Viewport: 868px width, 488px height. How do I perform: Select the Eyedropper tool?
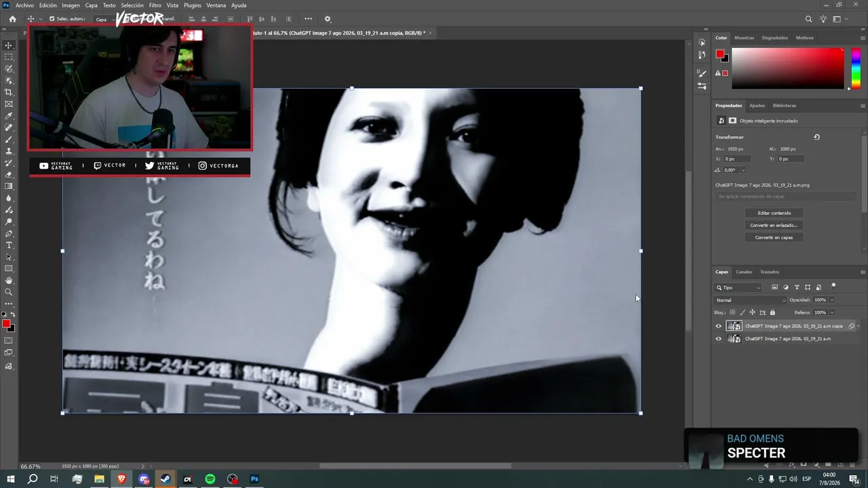pyautogui.click(x=9, y=116)
